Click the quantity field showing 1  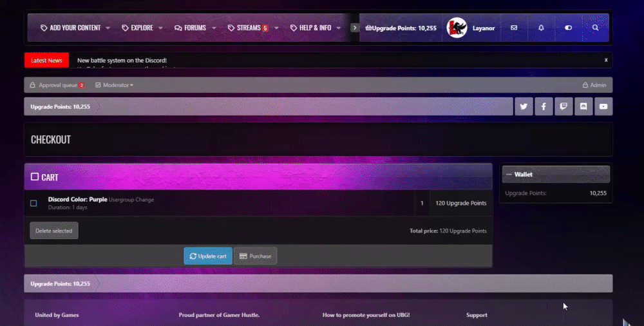pyautogui.click(x=422, y=203)
